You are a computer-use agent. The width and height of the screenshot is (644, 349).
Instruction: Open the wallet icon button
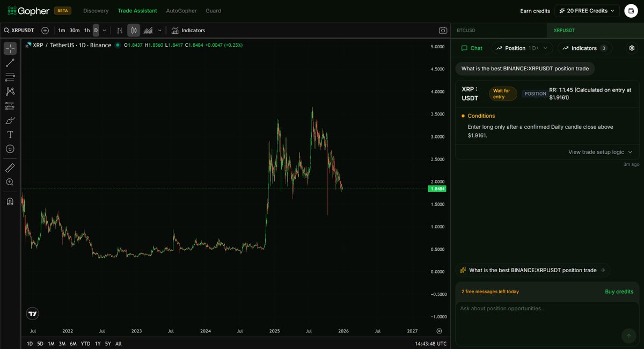click(x=631, y=11)
